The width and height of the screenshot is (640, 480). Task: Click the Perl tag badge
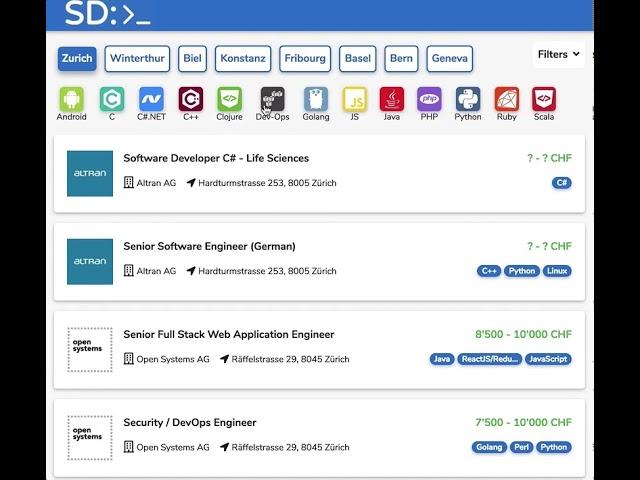tap(522, 447)
